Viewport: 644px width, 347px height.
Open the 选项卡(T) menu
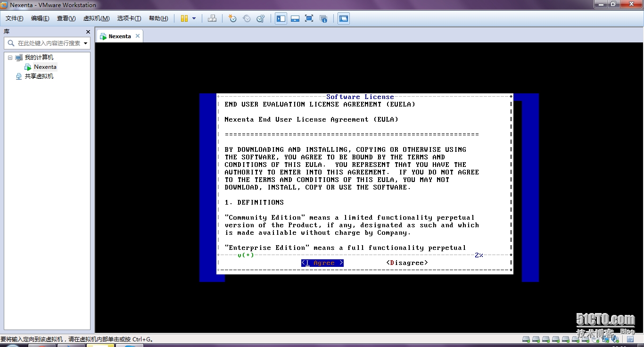[x=129, y=18]
